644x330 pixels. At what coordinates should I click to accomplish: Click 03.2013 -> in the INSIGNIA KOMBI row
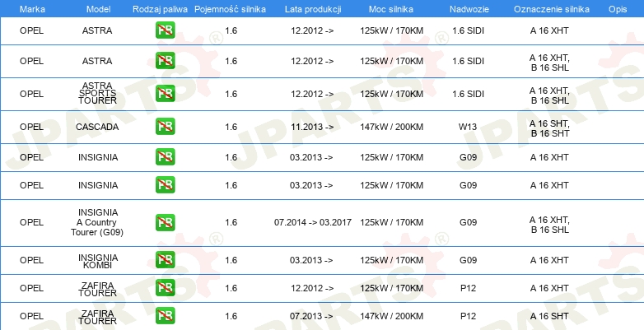311,260
